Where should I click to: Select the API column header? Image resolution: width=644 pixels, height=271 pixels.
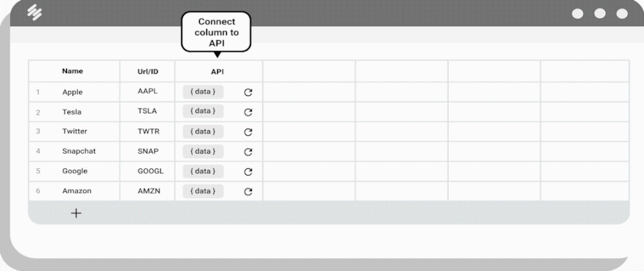click(217, 71)
